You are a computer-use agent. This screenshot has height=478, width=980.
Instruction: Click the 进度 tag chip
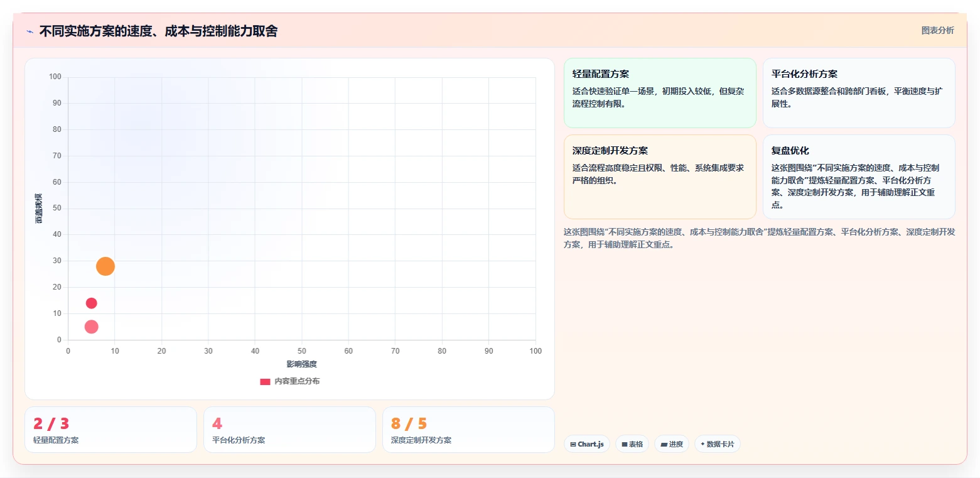point(672,444)
